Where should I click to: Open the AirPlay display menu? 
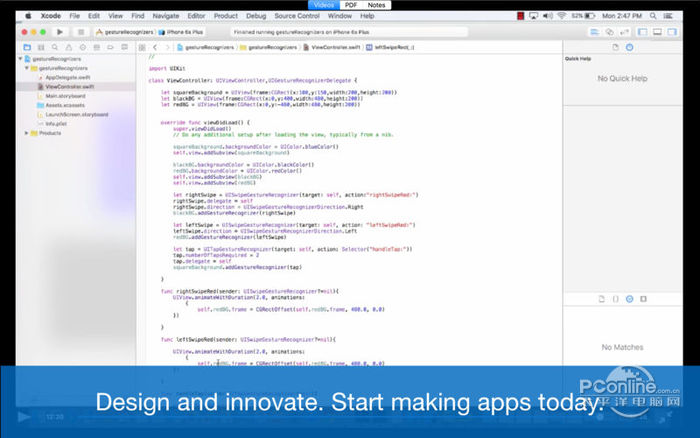(533, 16)
